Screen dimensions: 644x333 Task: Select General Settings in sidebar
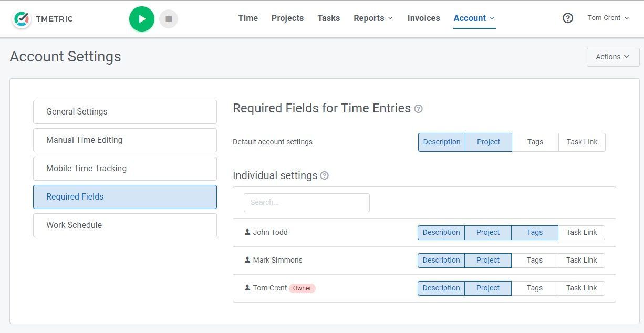(125, 112)
